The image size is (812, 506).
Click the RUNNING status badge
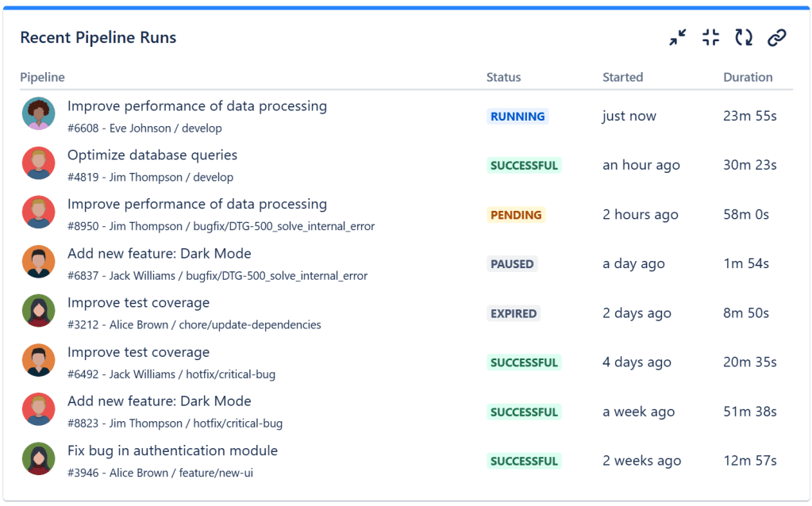point(518,117)
